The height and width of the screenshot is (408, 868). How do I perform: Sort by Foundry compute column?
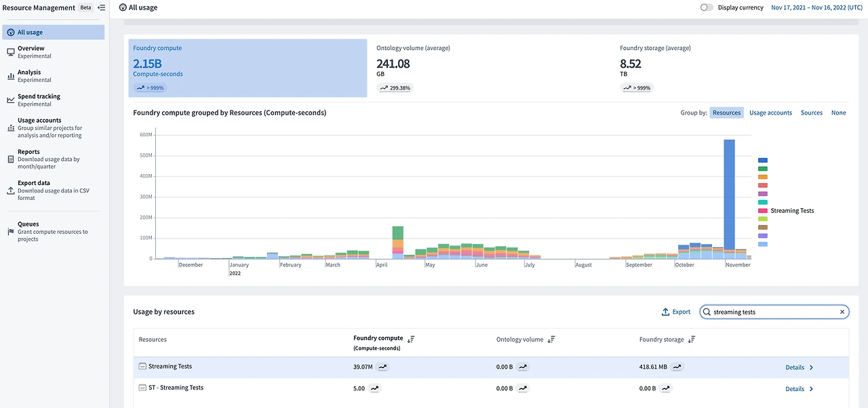411,339
